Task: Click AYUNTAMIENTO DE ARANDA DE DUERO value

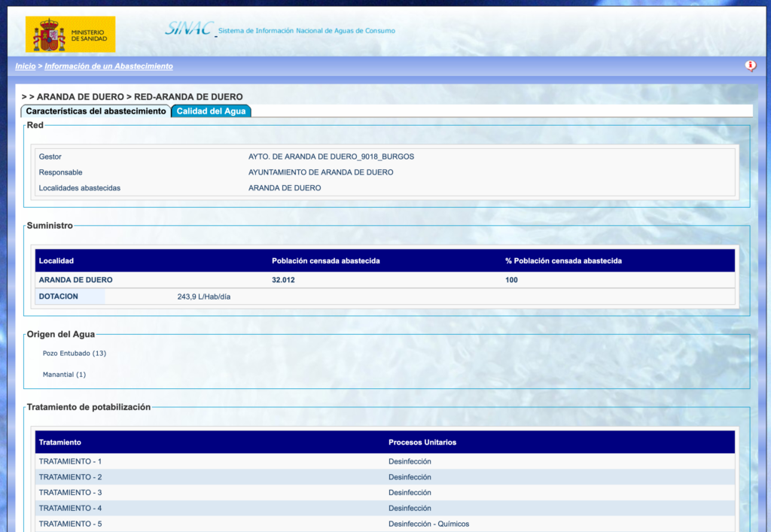Action: tap(321, 172)
